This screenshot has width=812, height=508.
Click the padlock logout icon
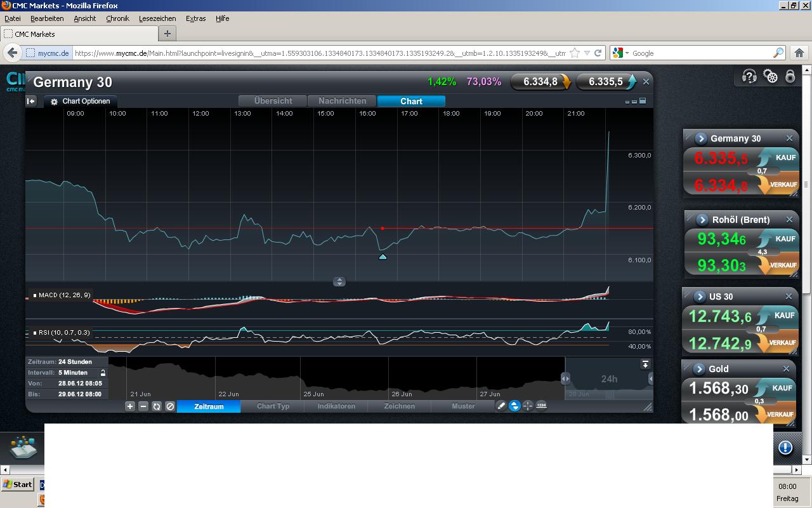790,77
